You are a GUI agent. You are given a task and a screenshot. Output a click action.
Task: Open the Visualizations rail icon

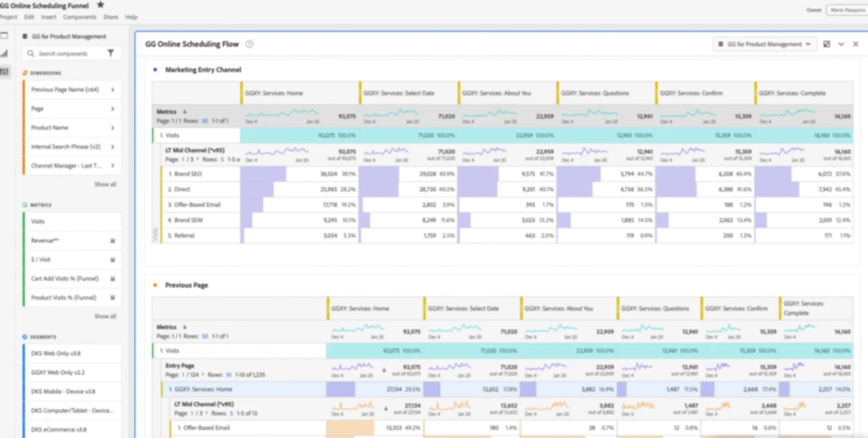5,54
